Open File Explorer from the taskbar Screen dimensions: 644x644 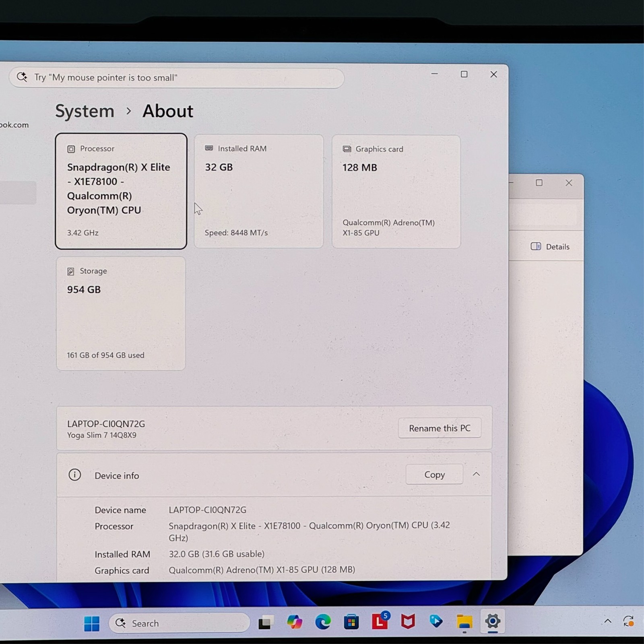click(464, 622)
